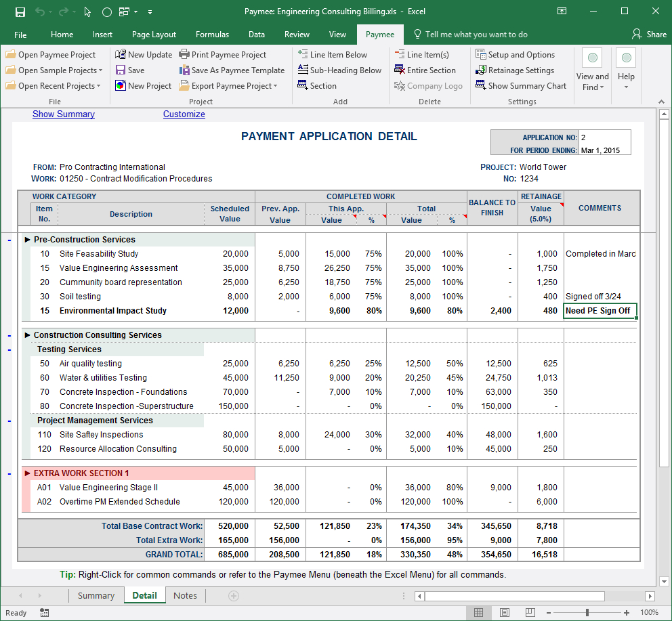The image size is (672, 621).
Task: Click the Customize link
Action: pos(184,114)
